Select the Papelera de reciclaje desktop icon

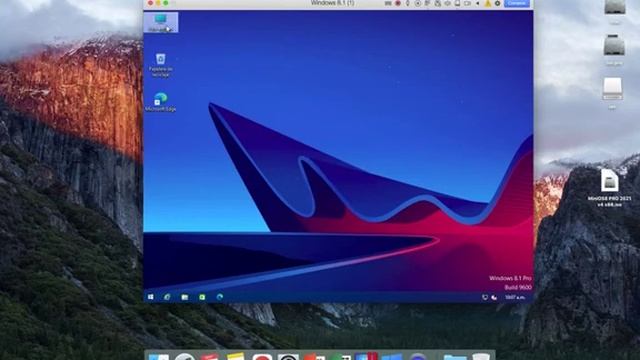tap(161, 65)
